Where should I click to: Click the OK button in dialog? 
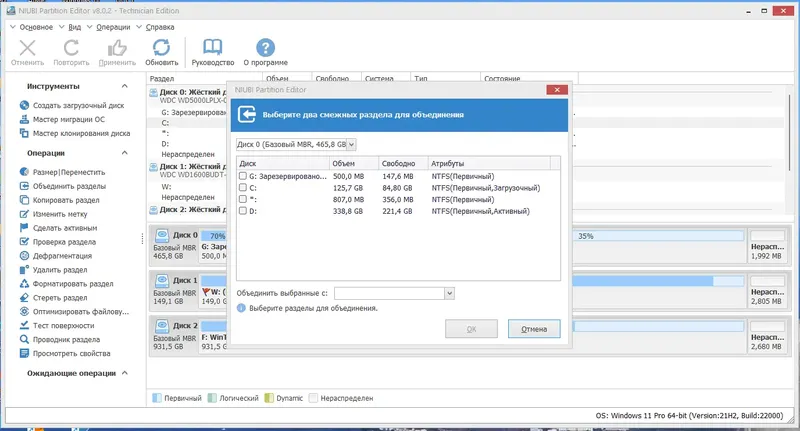471,329
